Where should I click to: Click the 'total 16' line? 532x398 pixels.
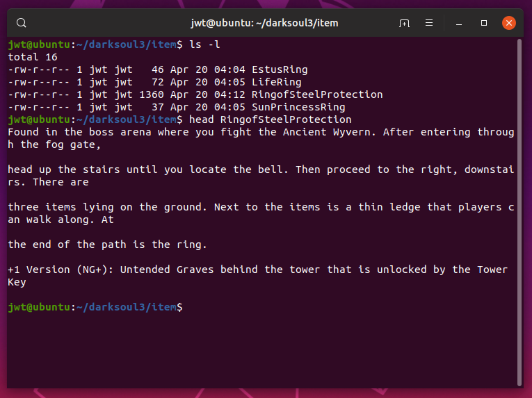[x=33, y=57]
